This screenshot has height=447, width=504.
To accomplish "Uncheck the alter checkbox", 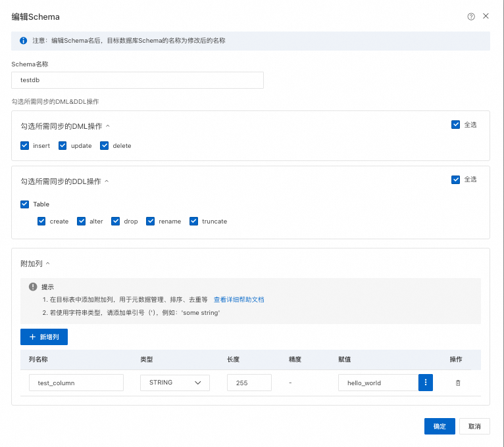I will [x=82, y=222].
